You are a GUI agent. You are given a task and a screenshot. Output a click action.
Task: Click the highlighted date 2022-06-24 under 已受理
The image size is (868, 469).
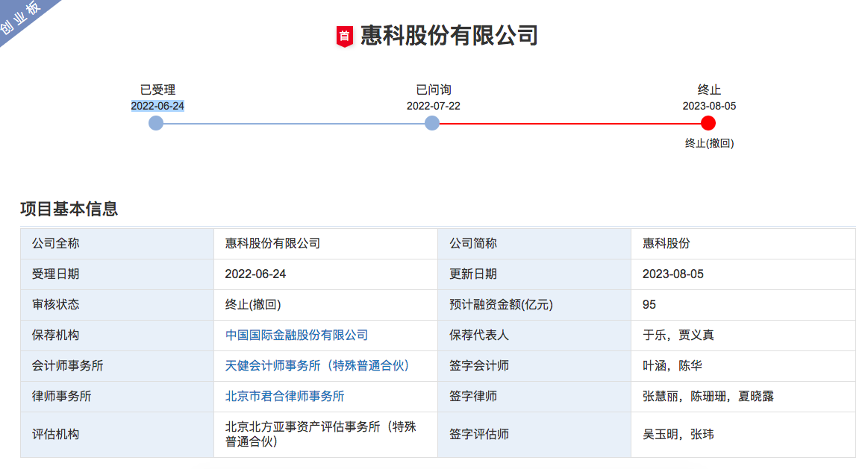[x=157, y=106]
